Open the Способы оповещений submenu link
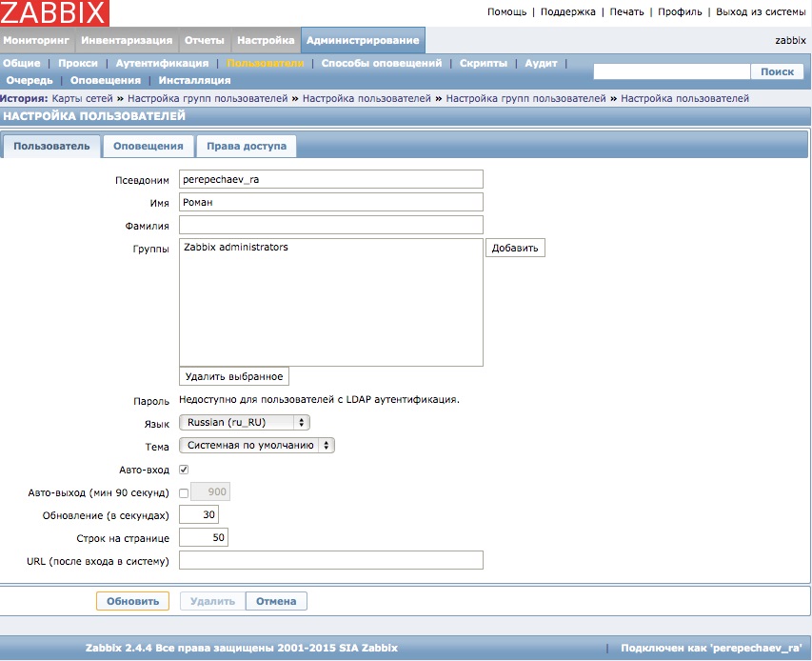The width and height of the screenshot is (812, 661). click(381, 63)
